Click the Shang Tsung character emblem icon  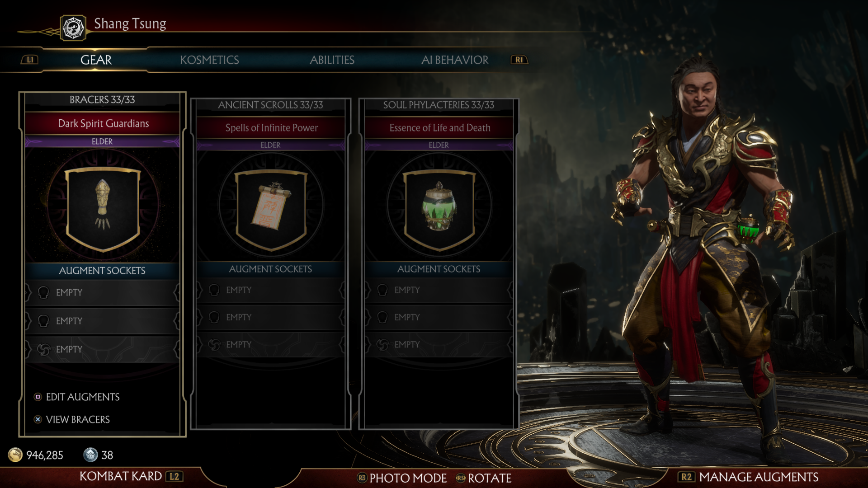73,28
